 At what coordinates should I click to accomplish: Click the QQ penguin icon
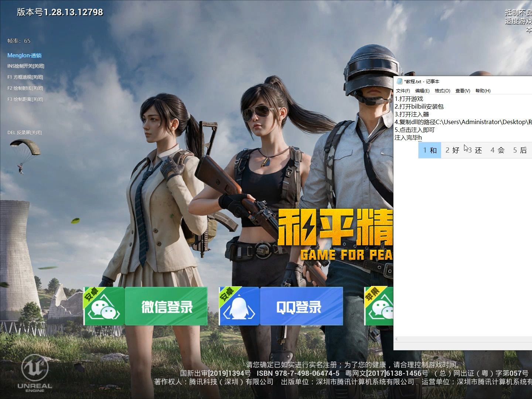coord(239,306)
